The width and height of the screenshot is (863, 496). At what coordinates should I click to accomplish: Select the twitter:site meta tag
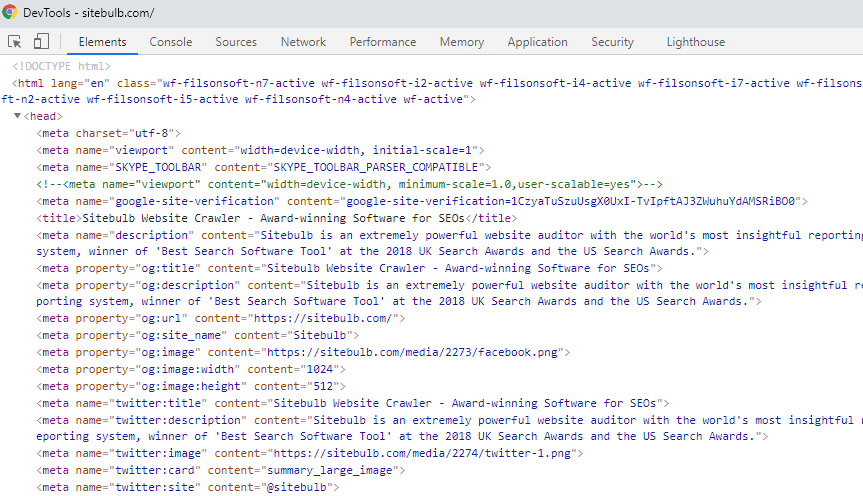click(188, 488)
